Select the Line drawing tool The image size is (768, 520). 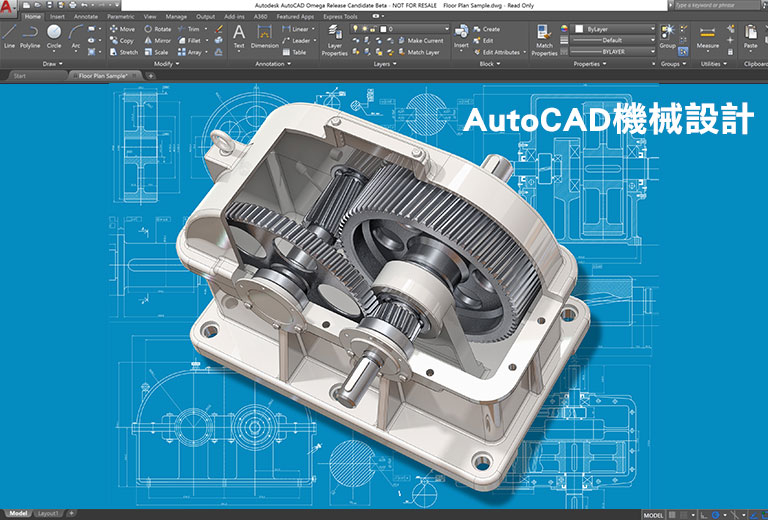(x=9, y=36)
